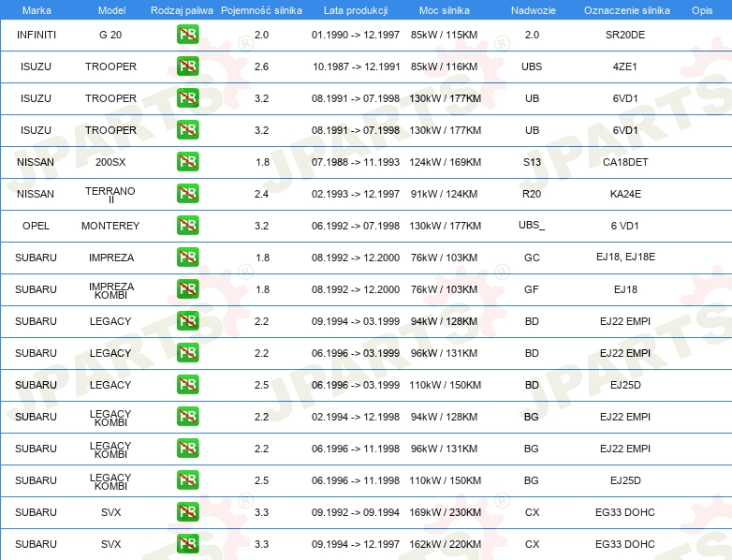The width and height of the screenshot is (732, 560).
Task: Click the 2.6 engine capacity value
Action: click(x=261, y=66)
